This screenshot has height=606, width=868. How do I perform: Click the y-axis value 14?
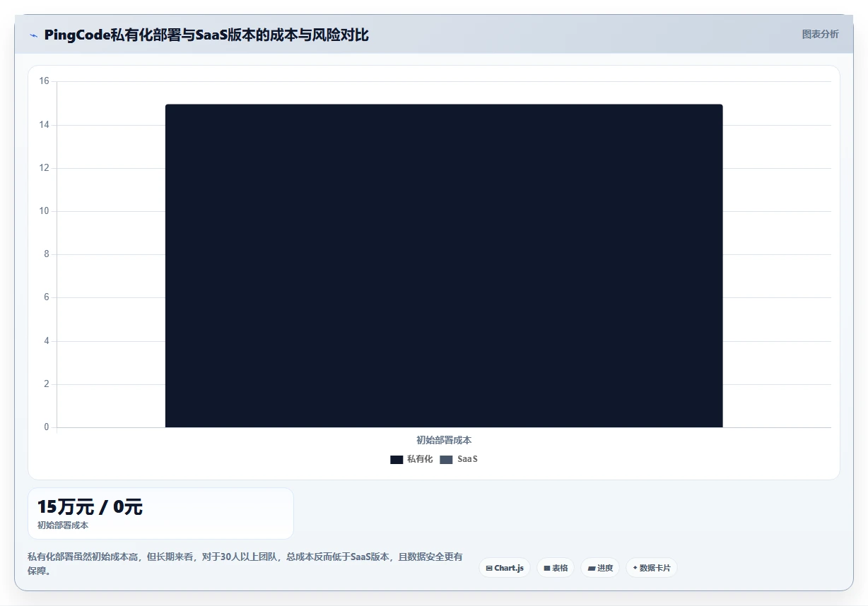tap(44, 125)
